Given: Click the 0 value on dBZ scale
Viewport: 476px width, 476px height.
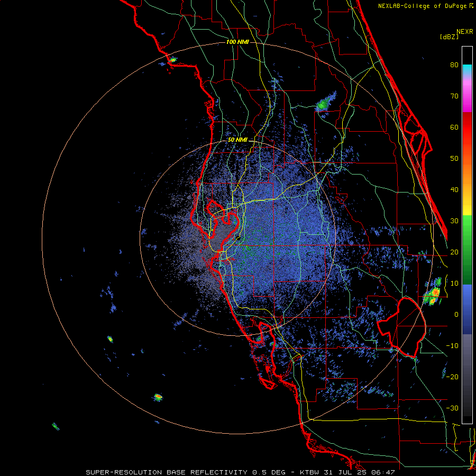Looking at the screenshot, I should click(x=456, y=315).
